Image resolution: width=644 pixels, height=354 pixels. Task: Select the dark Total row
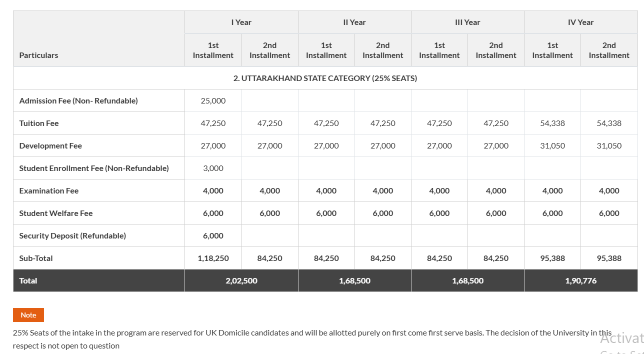point(325,280)
